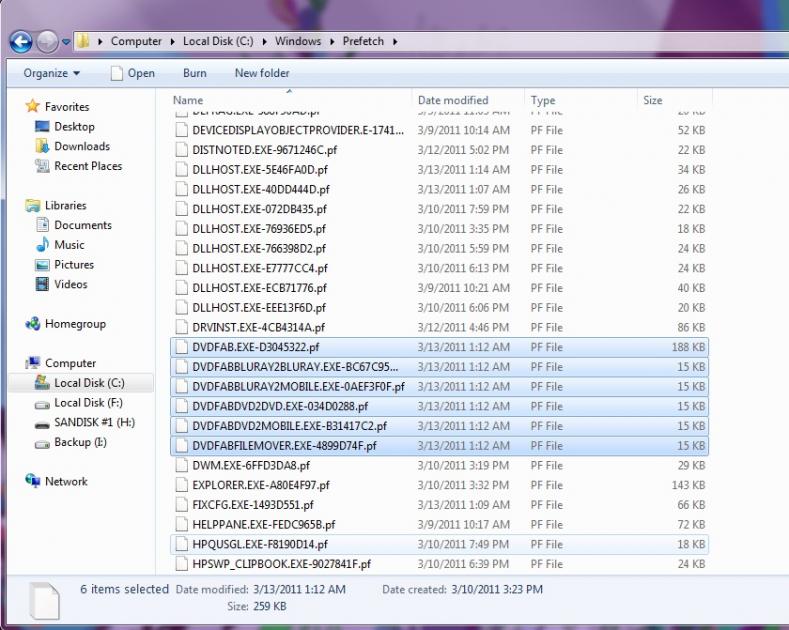The width and height of the screenshot is (789, 630).
Task: Select file icon of DEVICEDISPLAYOBJECTPROVIDER prefetch file
Action: tap(181, 130)
